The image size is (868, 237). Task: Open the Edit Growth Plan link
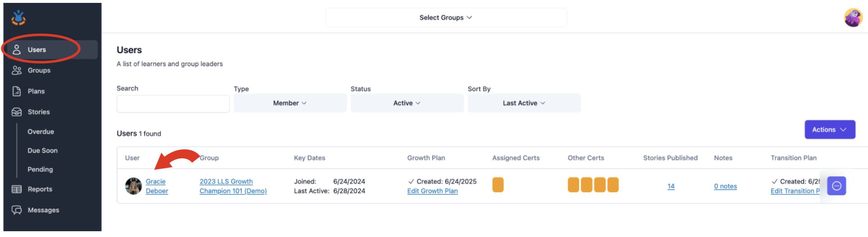click(x=432, y=191)
